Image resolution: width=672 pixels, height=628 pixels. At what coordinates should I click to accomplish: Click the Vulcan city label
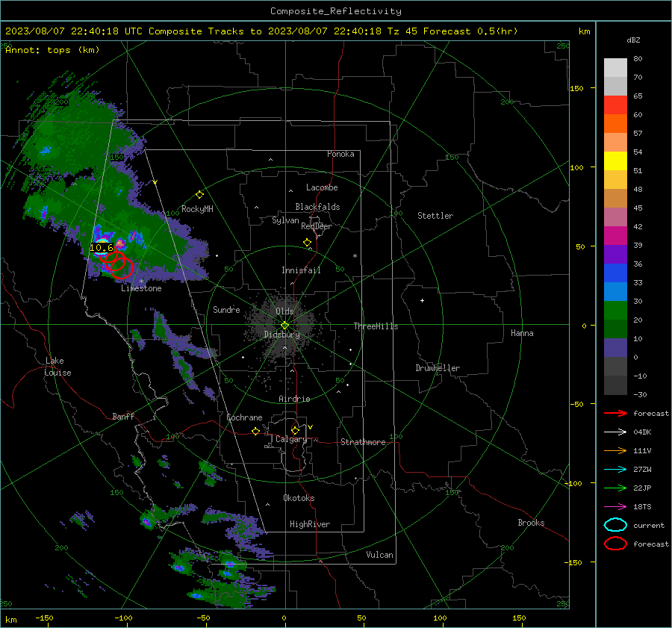[x=379, y=555]
